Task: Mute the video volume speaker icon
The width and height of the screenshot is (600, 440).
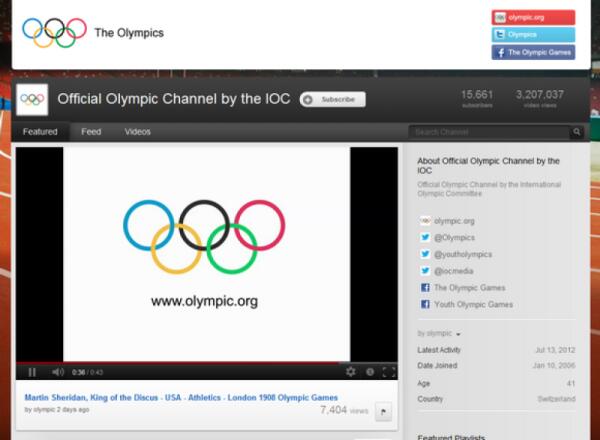Action: (57, 372)
